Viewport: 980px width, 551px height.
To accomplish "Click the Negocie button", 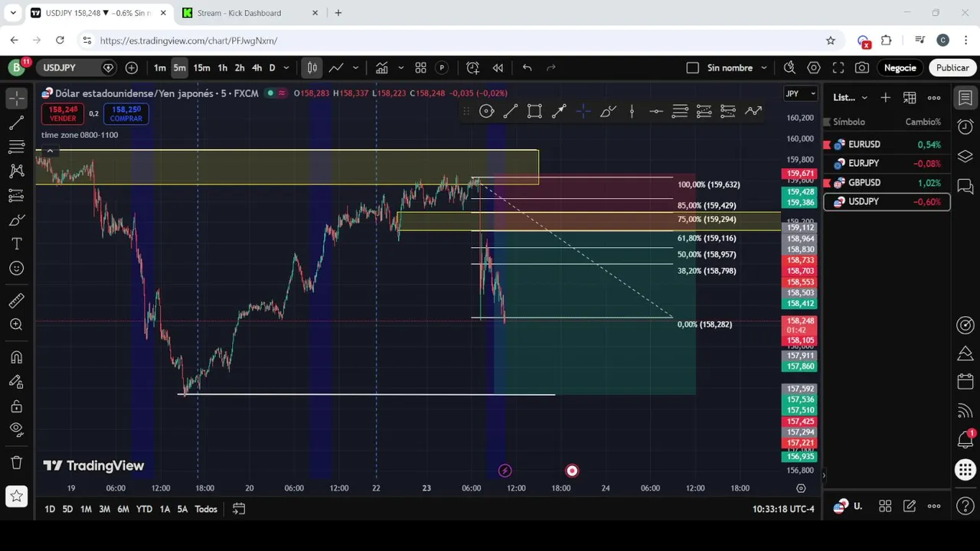I will tap(900, 67).
